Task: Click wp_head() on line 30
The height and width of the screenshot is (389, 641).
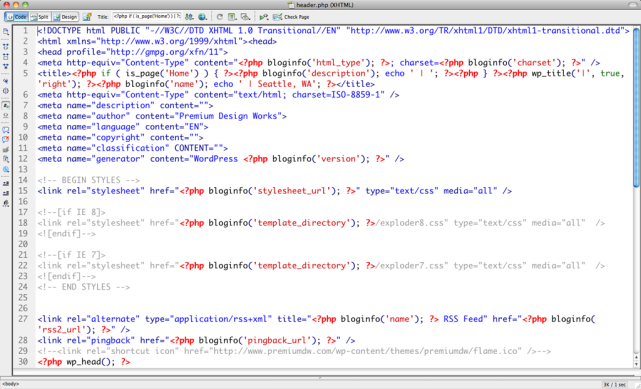Action: [90, 362]
